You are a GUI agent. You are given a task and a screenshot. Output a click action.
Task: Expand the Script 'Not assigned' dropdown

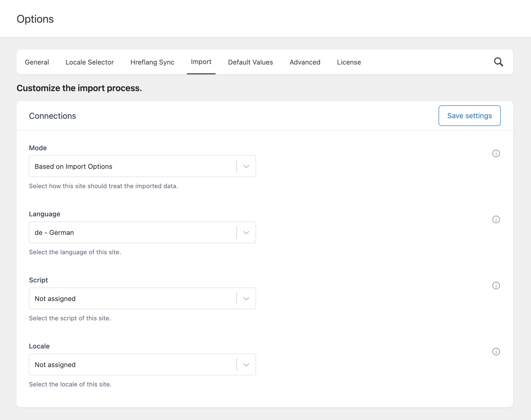142,298
